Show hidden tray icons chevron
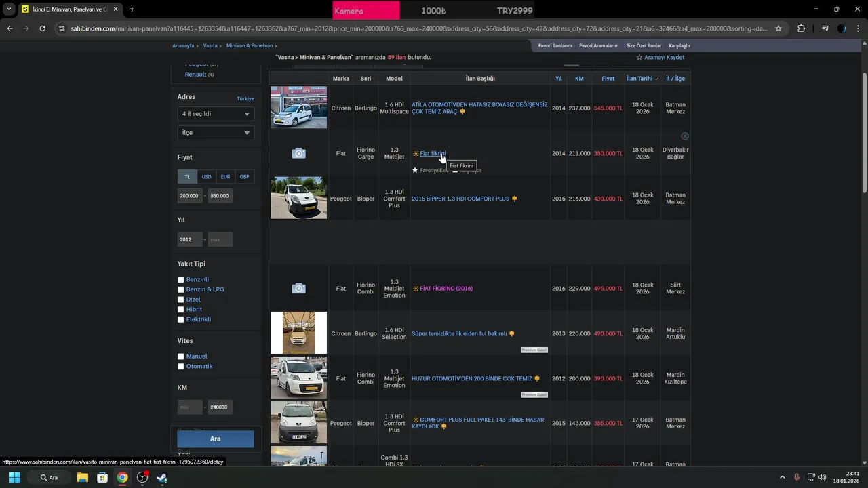This screenshot has width=868, height=488. point(782,477)
